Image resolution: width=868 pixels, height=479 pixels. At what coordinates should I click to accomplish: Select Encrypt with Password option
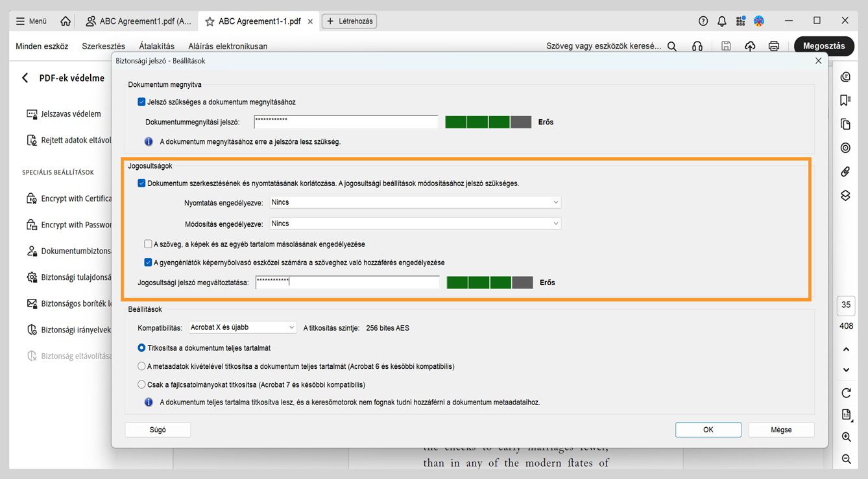tap(69, 225)
